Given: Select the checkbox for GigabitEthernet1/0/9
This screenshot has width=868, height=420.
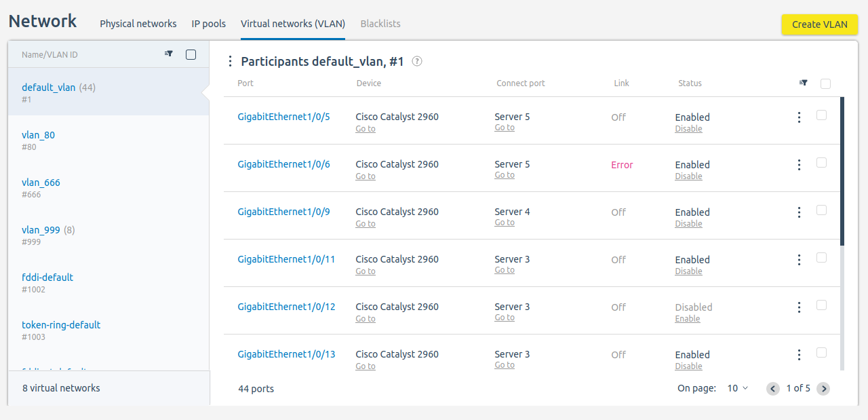Looking at the screenshot, I should (x=821, y=210).
